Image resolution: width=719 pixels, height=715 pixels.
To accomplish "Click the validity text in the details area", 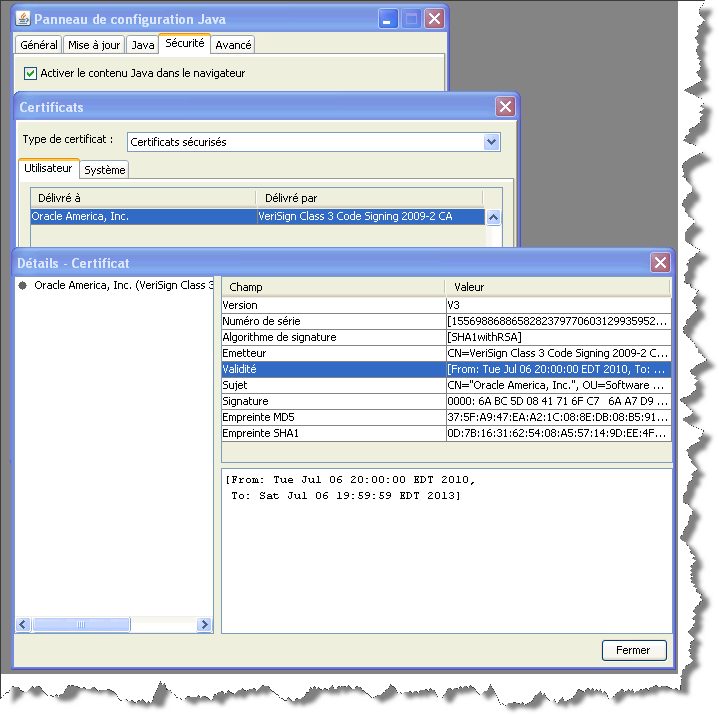I will [x=350, y=488].
